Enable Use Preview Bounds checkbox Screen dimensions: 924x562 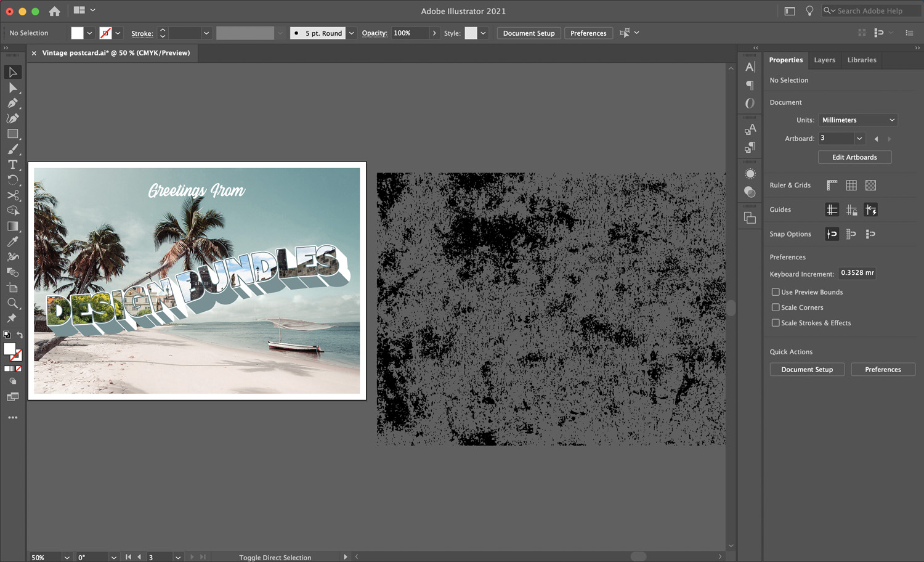776,292
